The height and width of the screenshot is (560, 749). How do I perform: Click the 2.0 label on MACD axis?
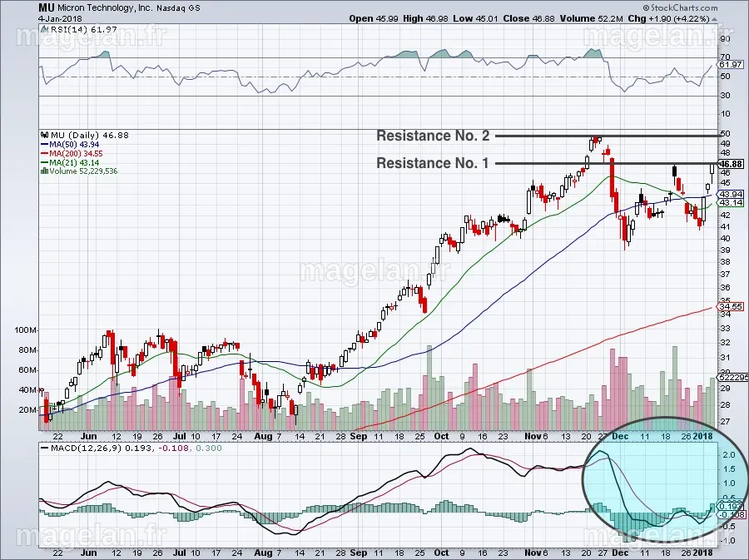(728, 455)
